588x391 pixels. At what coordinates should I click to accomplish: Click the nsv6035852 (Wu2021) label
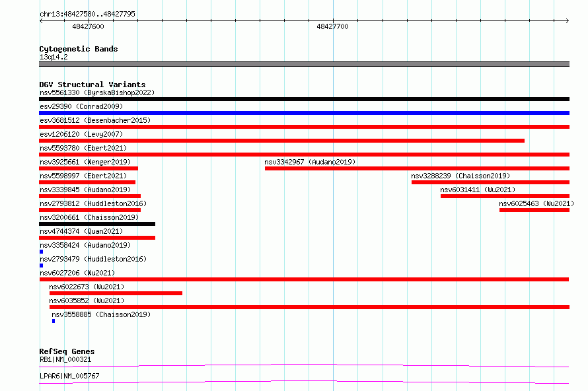(x=87, y=301)
